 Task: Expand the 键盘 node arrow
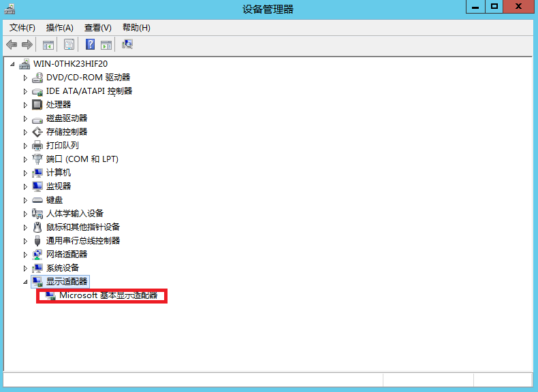[x=25, y=200]
